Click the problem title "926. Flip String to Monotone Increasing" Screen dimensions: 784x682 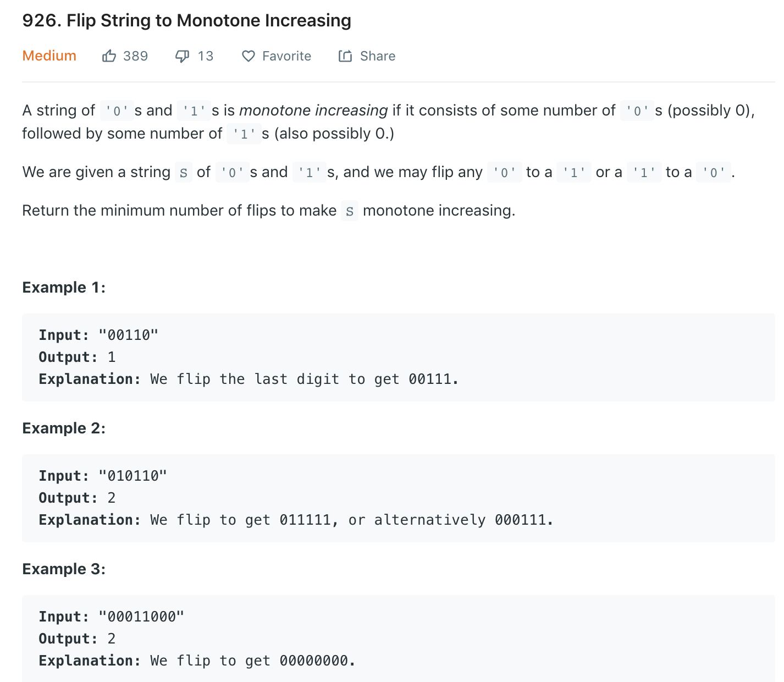[x=186, y=20]
